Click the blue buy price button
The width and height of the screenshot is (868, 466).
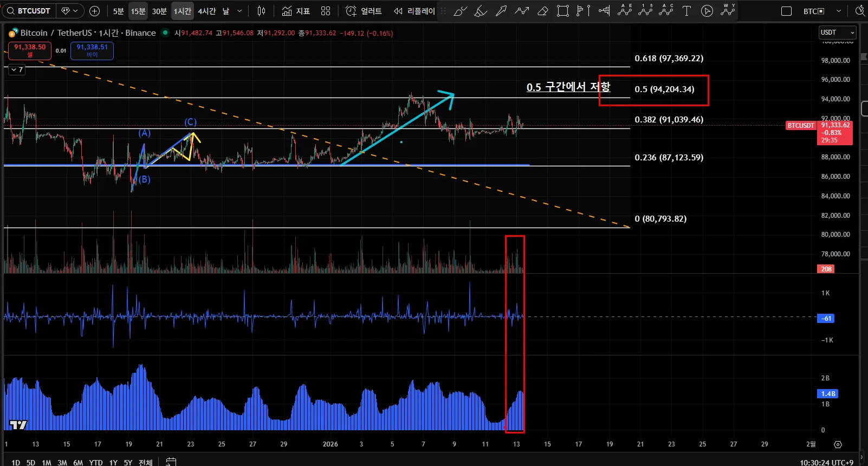[92, 50]
